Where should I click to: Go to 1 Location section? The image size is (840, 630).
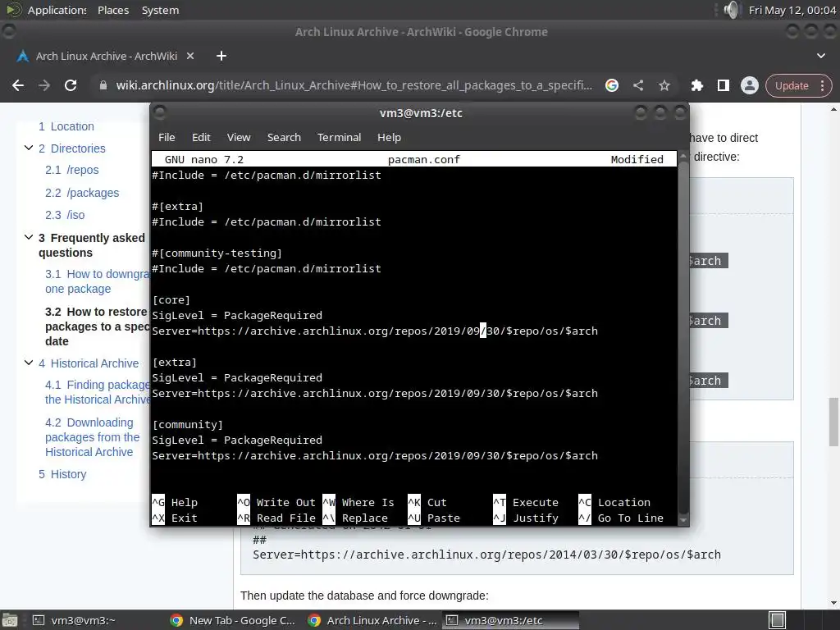coord(66,126)
